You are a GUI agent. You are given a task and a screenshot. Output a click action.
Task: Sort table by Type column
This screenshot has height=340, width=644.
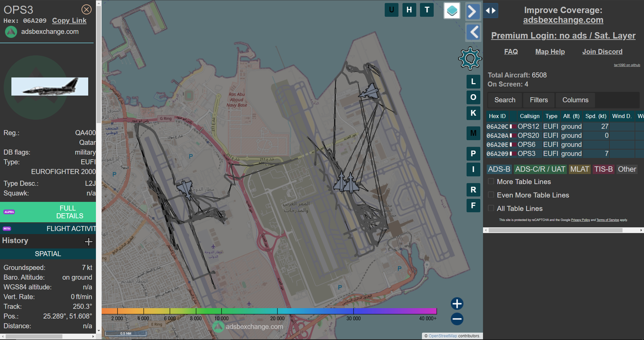pos(551,116)
